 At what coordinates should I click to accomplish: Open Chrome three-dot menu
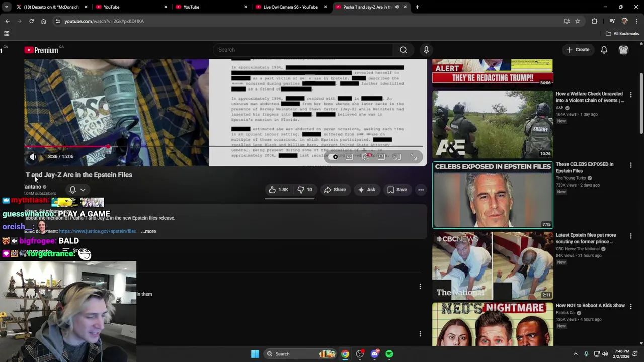pyautogui.click(x=637, y=21)
